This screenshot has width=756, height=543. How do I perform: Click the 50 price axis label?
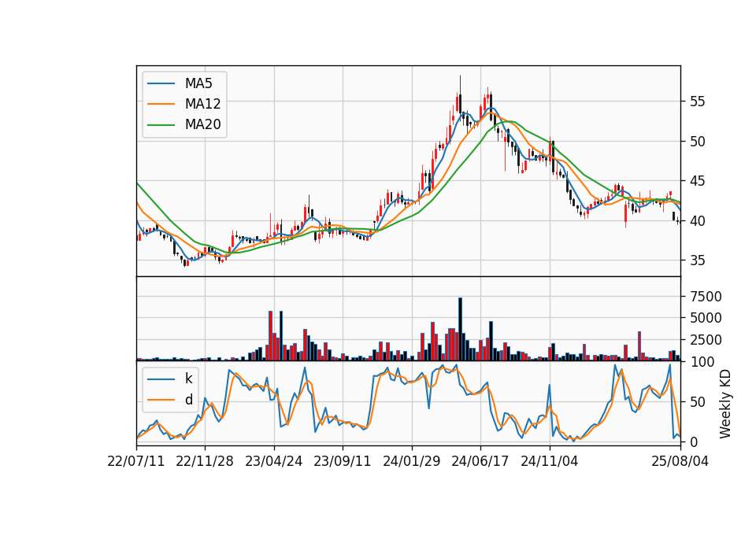pos(698,142)
